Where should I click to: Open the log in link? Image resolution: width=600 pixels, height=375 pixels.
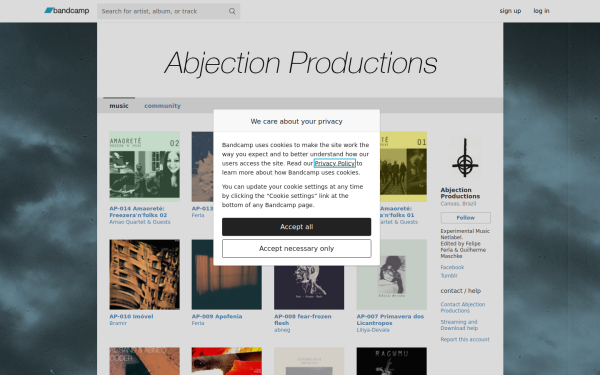pos(541,11)
